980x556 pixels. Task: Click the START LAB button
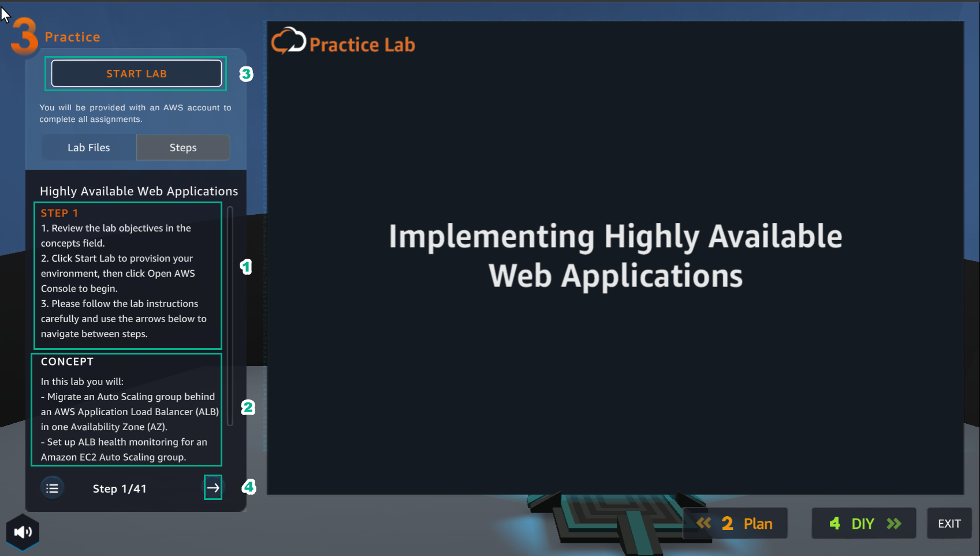coord(136,73)
